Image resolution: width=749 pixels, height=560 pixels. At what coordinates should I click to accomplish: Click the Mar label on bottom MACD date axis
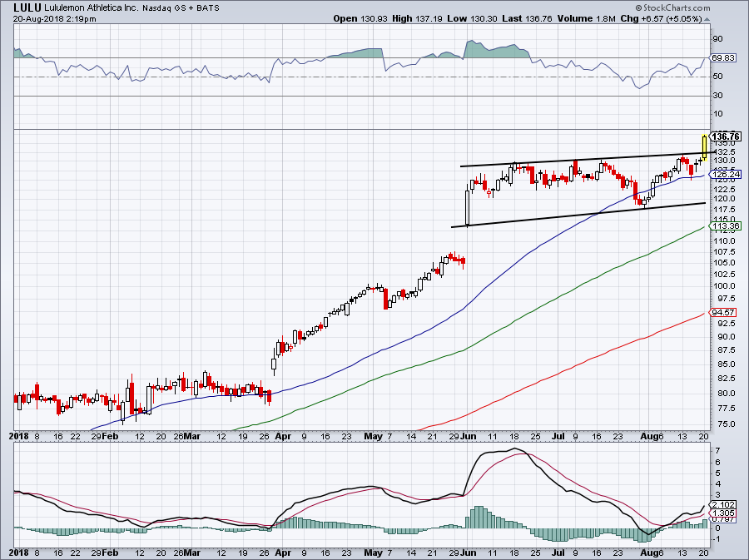(x=192, y=553)
